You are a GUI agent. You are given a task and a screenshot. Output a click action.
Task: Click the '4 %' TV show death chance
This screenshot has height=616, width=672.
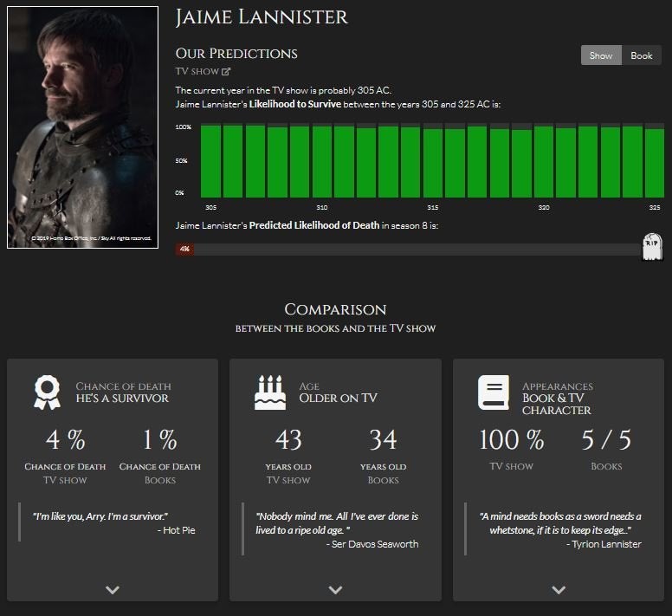click(x=66, y=439)
